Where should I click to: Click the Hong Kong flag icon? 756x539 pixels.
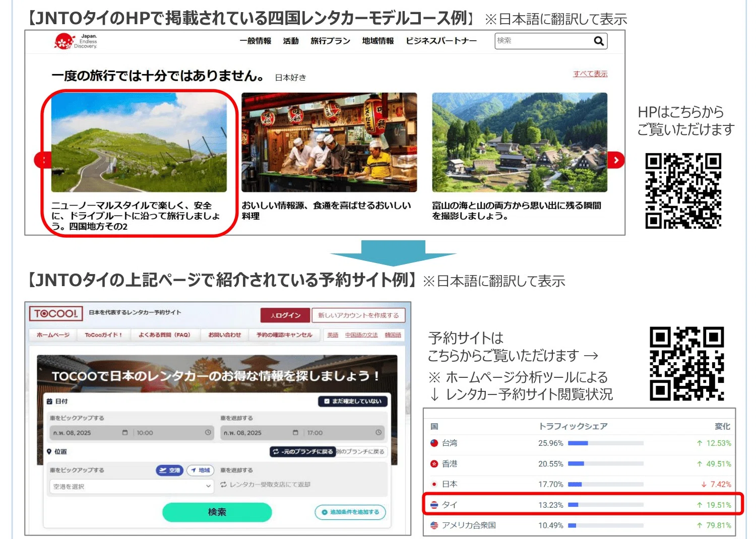pyautogui.click(x=434, y=464)
